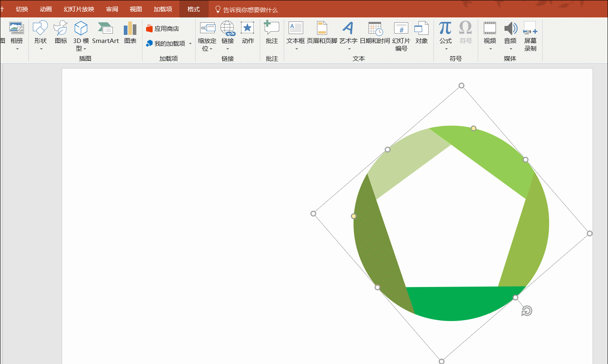Insert a chart using 图表 icon
The width and height of the screenshot is (608, 364).
[130, 34]
